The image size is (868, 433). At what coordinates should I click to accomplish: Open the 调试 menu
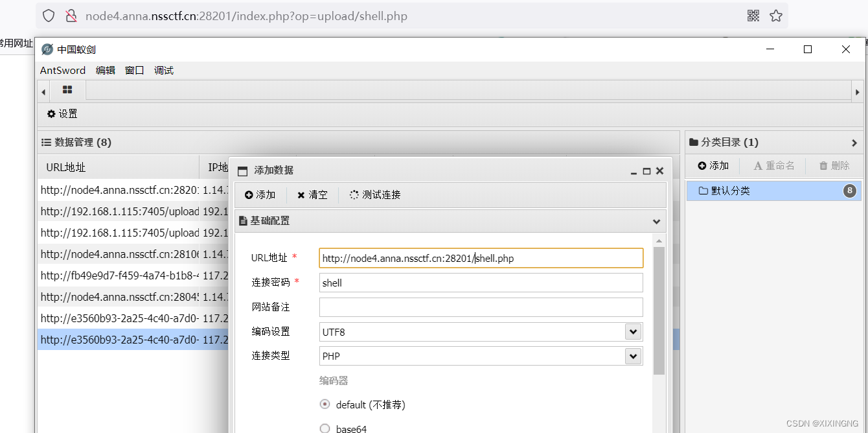[163, 70]
